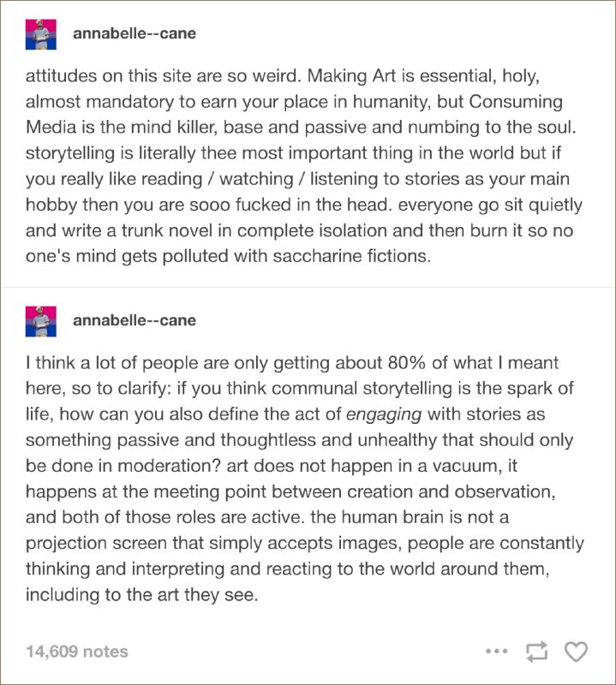Open the avatar on the second post
This screenshot has height=685, width=616.
click(40, 322)
